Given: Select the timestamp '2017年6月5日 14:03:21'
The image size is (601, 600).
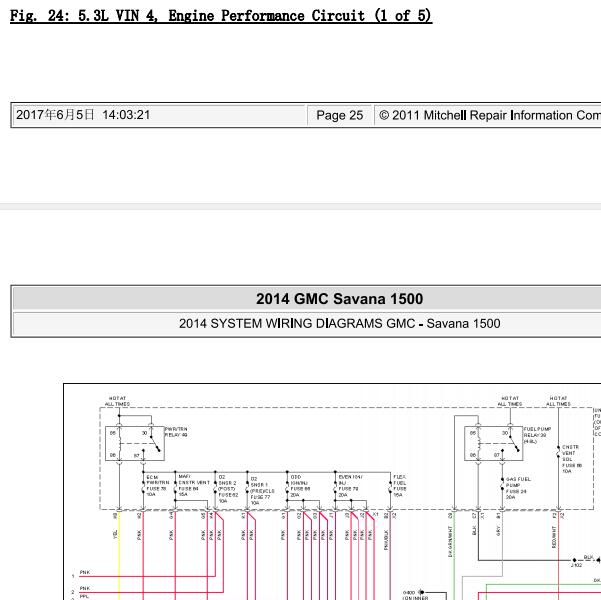Looking at the screenshot, I should click(83, 115).
